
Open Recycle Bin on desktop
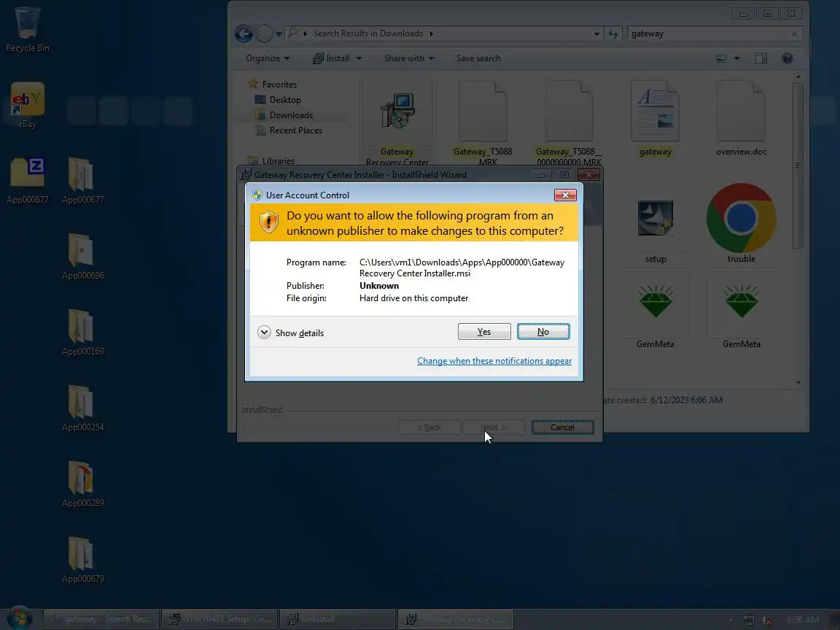pyautogui.click(x=27, y=29)
